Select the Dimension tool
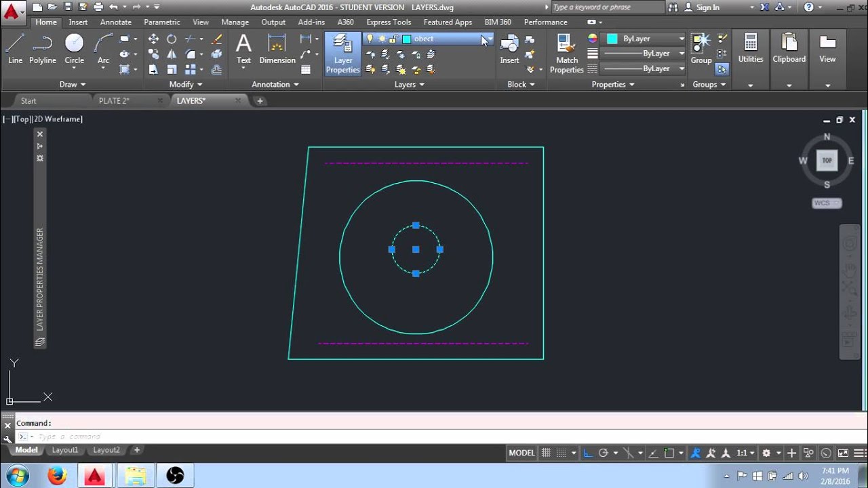Image resolution: width=868 pixels, height=488 pixels. coord(277,49)
